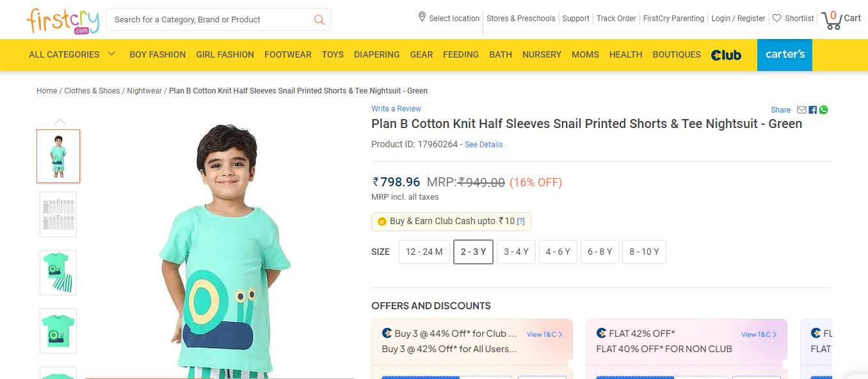
Task: Click the Shortlist heart icon
Action: (776, 19)
